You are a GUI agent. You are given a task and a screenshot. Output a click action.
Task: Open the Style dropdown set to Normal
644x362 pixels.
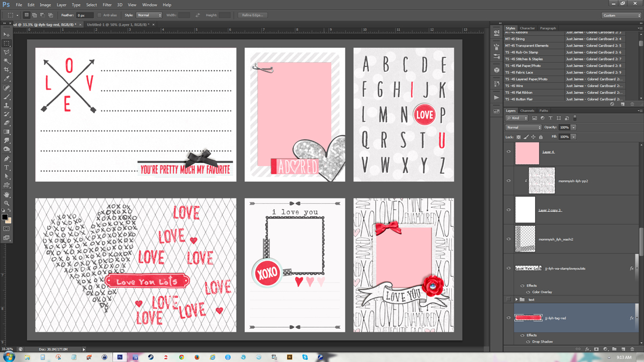[149, 15]
